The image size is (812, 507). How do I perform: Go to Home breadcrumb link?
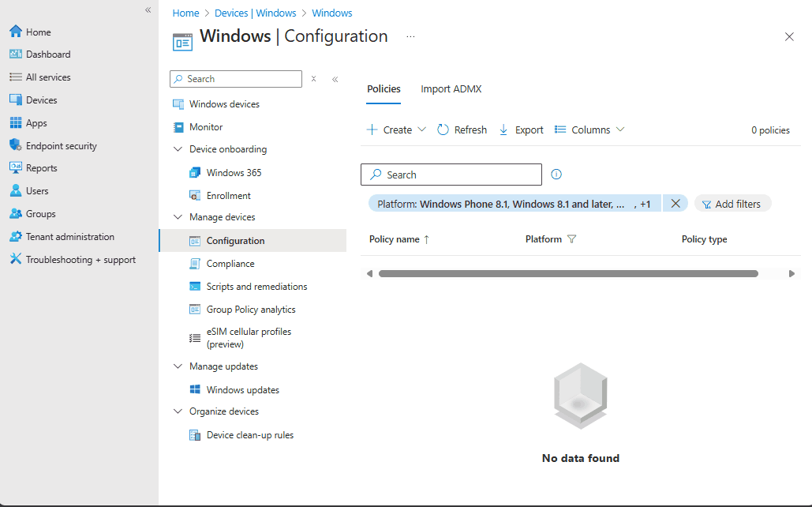point(186,13)
